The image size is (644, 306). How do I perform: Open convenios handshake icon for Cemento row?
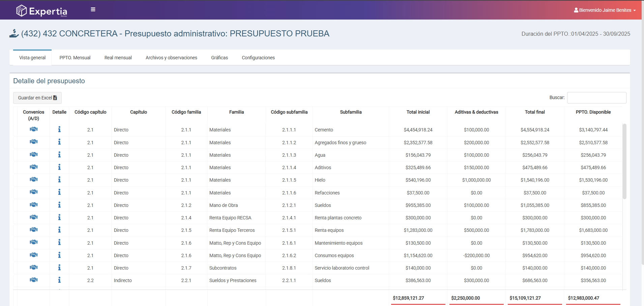click(x=34, y=129)
